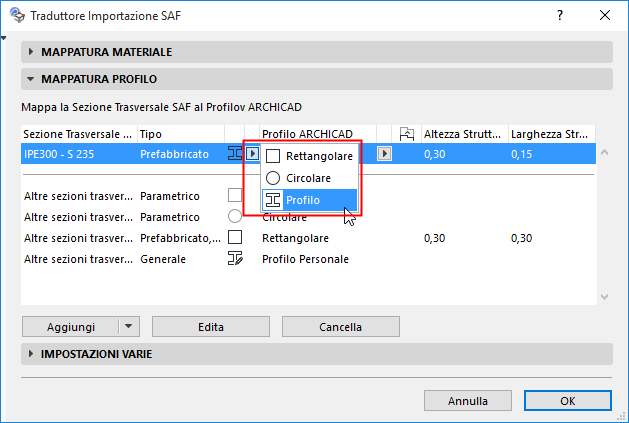Screen dimensions: 629x423
Task: Open the ARCHICAD profile picker arrow button
Action: pyautogui.click(x=384, y=154)
